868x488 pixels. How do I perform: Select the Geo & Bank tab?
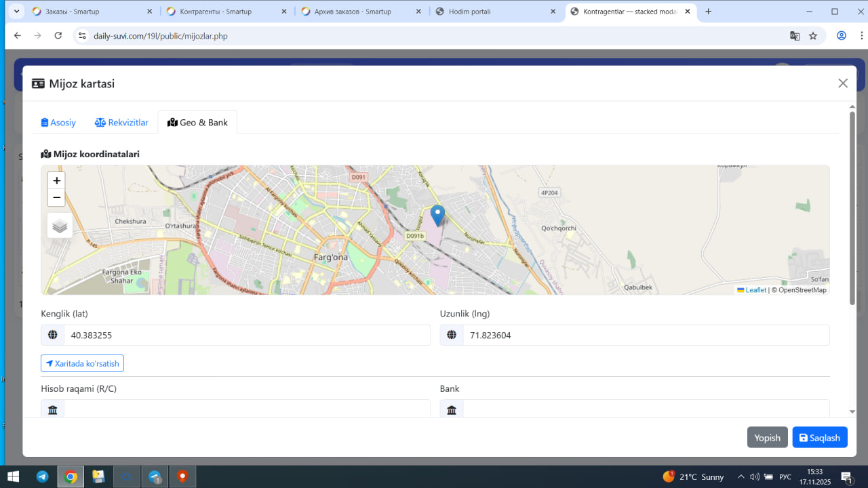pos(197,123)
